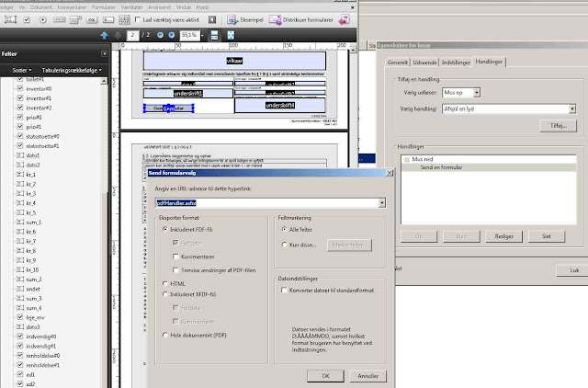This screenshot has width=588, height=388.
Task: Open the Vælg udløser dropdown
Action: tap(476, 92)
